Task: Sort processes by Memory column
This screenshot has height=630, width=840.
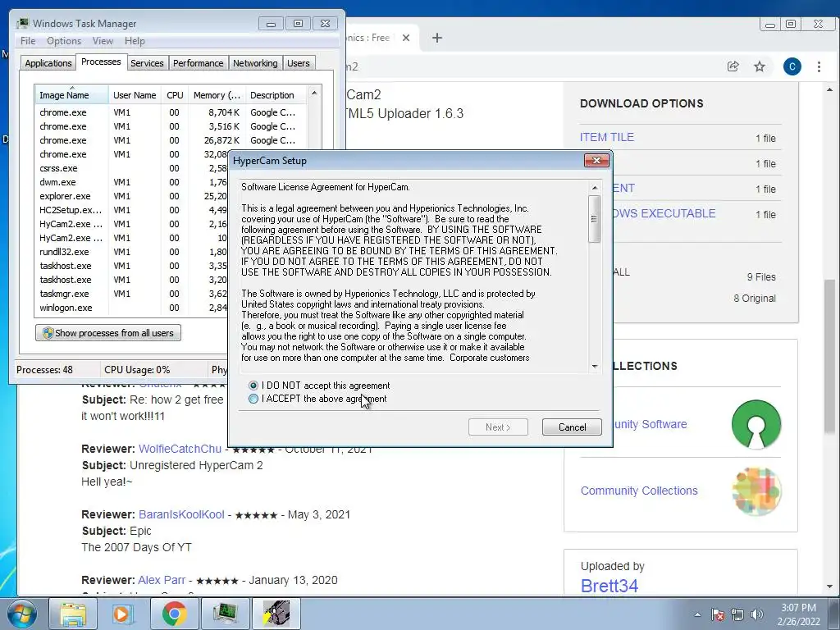Action: tap(217, 95)
